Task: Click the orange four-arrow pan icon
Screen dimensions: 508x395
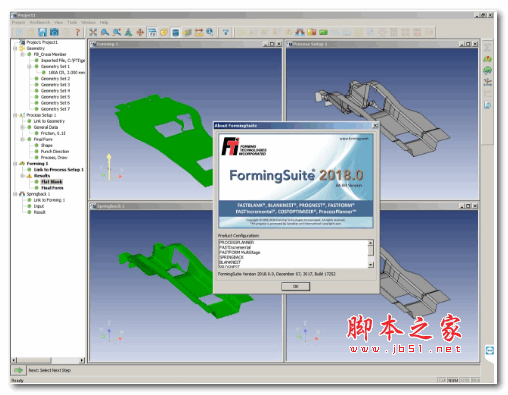Action: tap(140, 32)
